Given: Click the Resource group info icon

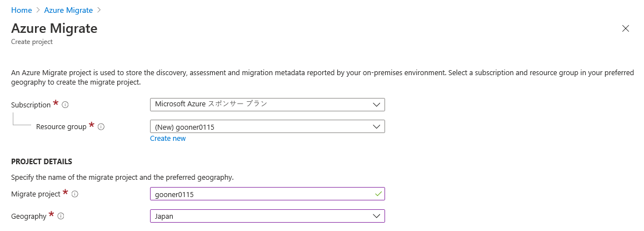Looking at the screenshot, I should tap(101, 127).
